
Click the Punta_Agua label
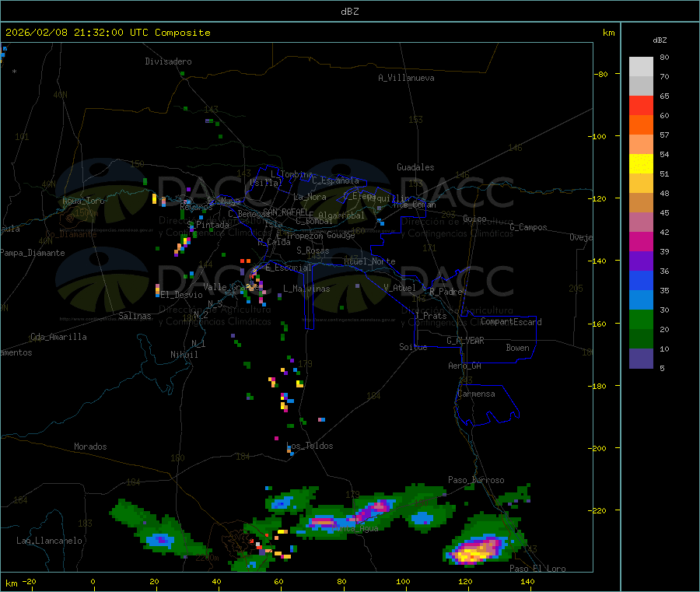[x=355, y=528]
